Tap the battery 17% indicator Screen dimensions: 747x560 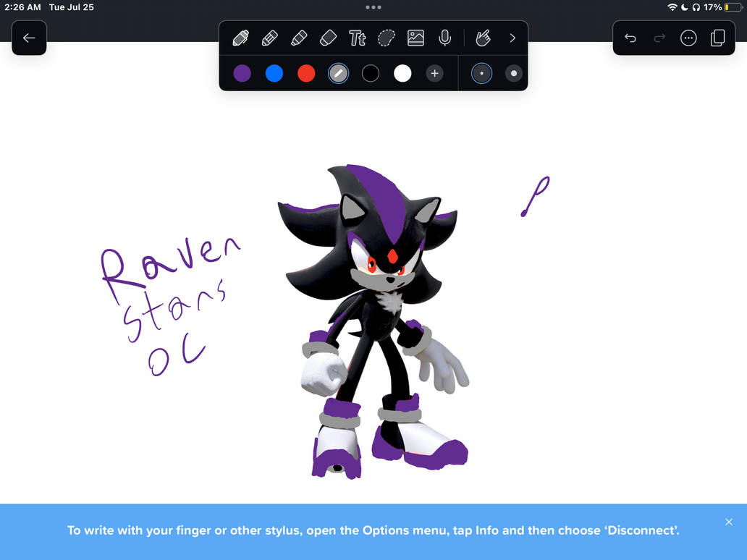click(722, 7)
